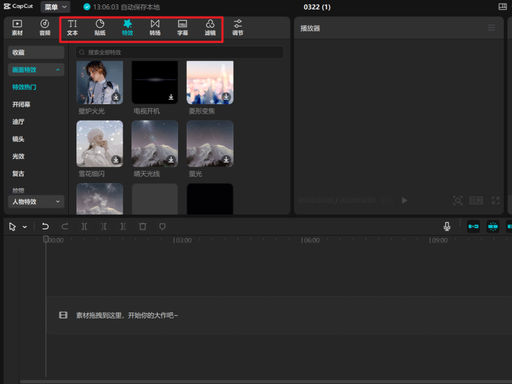Select the 迪厅 category
The image size is (512, 384).
pos(18,122)
